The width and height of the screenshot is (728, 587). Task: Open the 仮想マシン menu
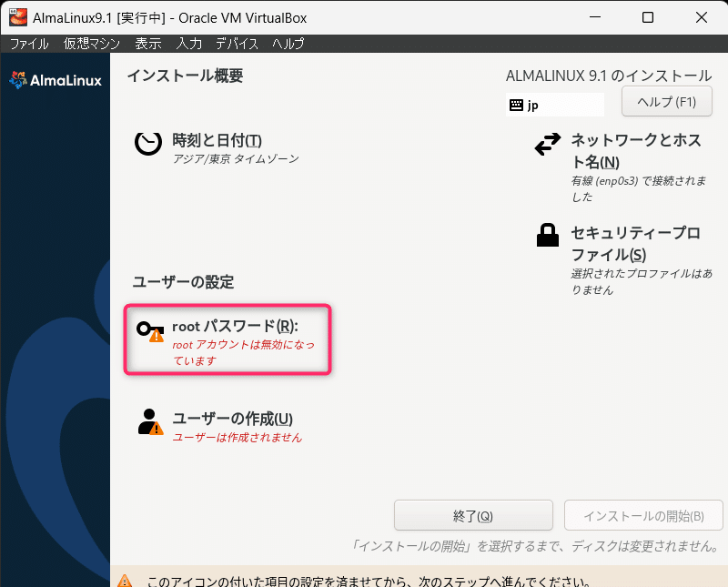[x=92, y=44]
